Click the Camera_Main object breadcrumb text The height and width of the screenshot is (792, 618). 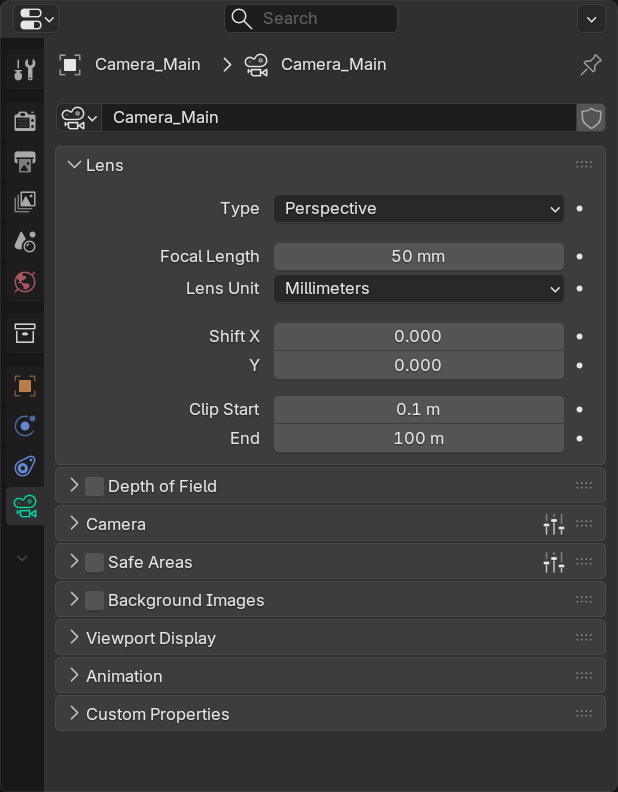click(x=147, y=65)
